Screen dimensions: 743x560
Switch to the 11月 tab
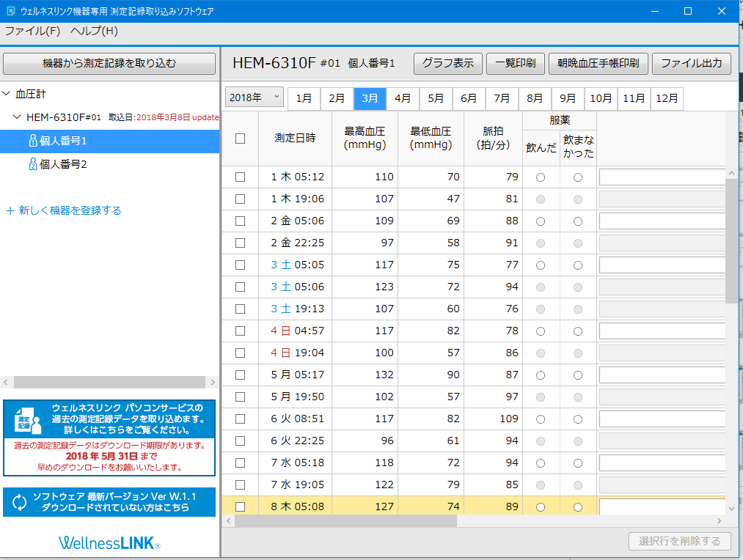pos(634,98)
